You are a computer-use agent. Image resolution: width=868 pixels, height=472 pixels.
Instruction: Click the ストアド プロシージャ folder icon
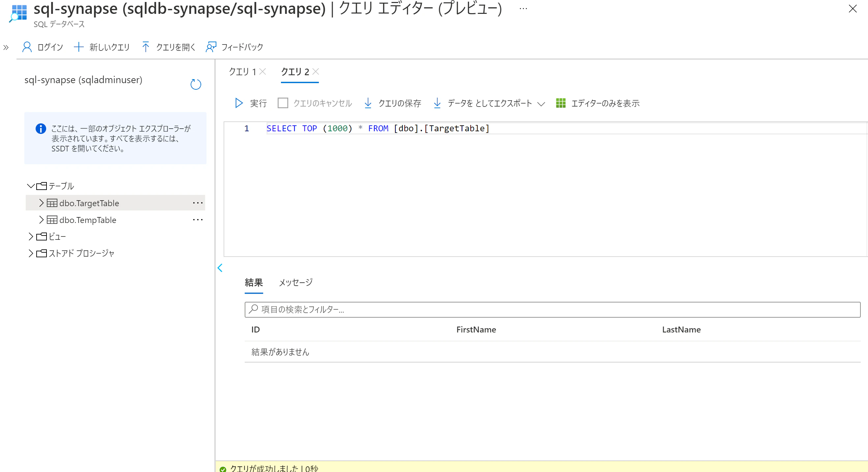(42, 253)
